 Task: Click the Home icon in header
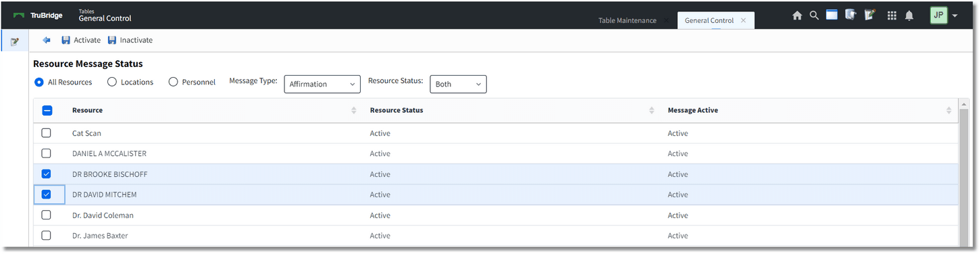(797, 15)
